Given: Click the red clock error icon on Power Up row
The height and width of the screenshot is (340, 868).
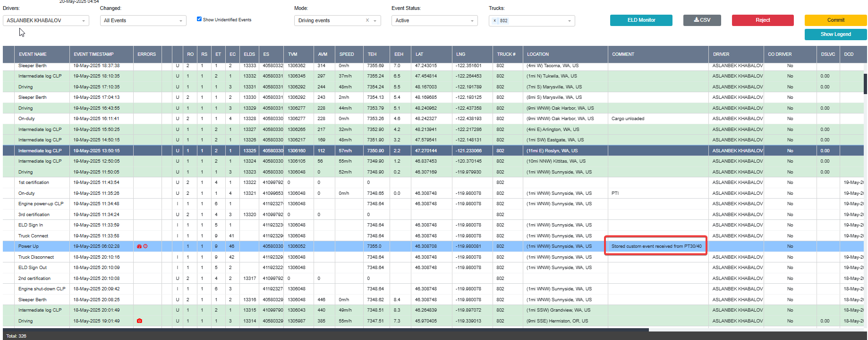Looking at the screenshot, I should pyautogui.click(x=145, y=246).
